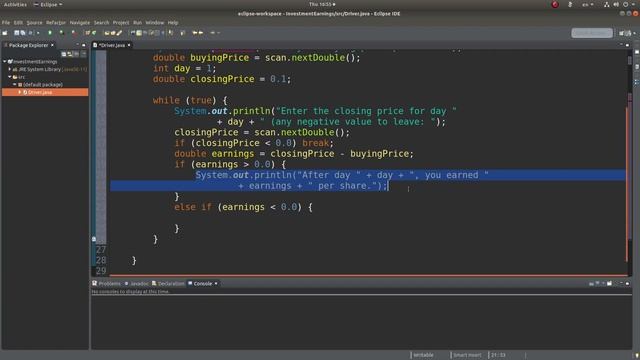
Task: Click the green Run toolbar icon
Action: [x=62, y=33]
